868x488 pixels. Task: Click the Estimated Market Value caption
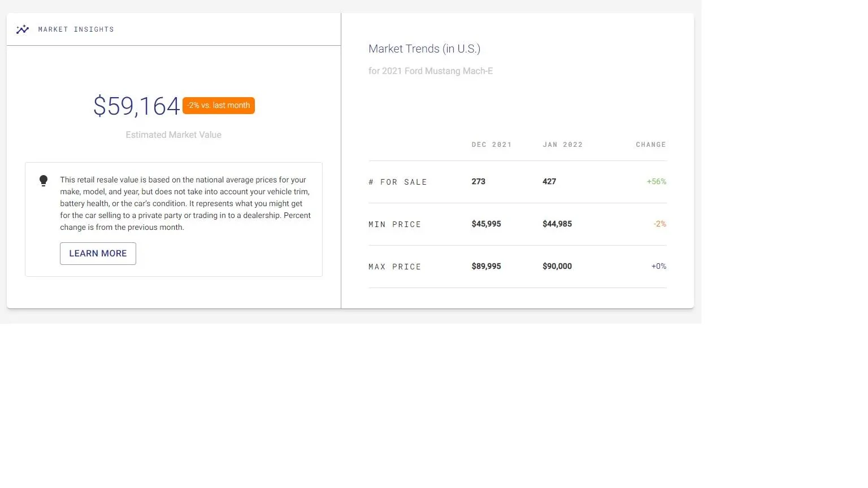tap(173, 135)
